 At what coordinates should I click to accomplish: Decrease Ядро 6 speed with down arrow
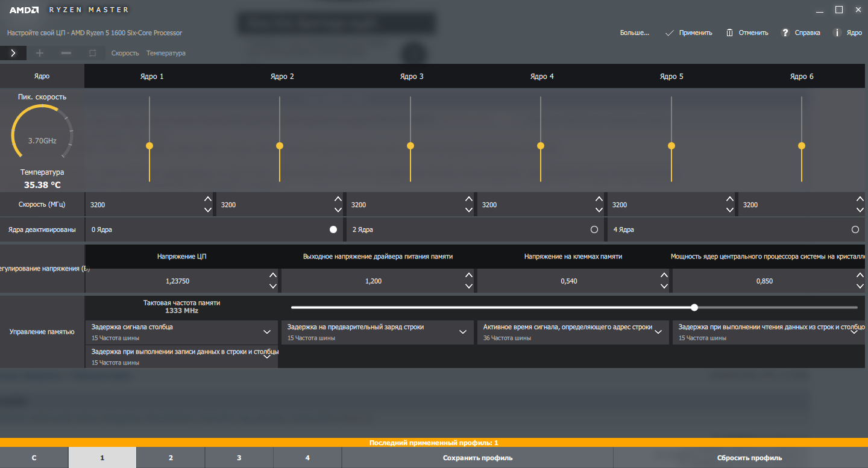coord(860,210)
